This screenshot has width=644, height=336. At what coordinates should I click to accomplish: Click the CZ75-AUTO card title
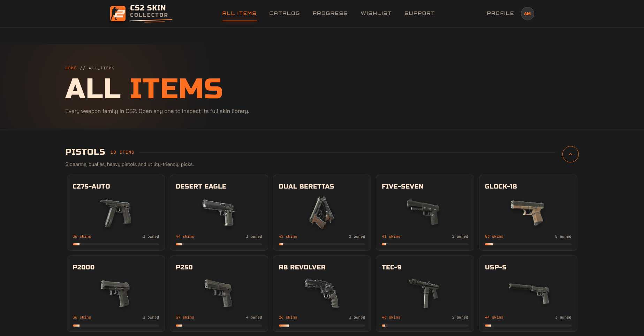pyautogui.click(x=91, y=186)
